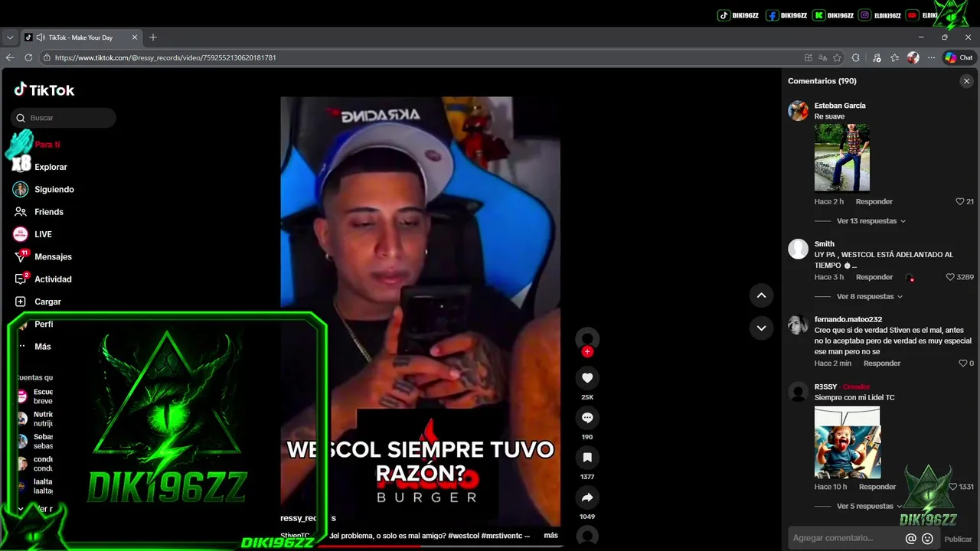Select the Para ti feed

coord(47,145)
